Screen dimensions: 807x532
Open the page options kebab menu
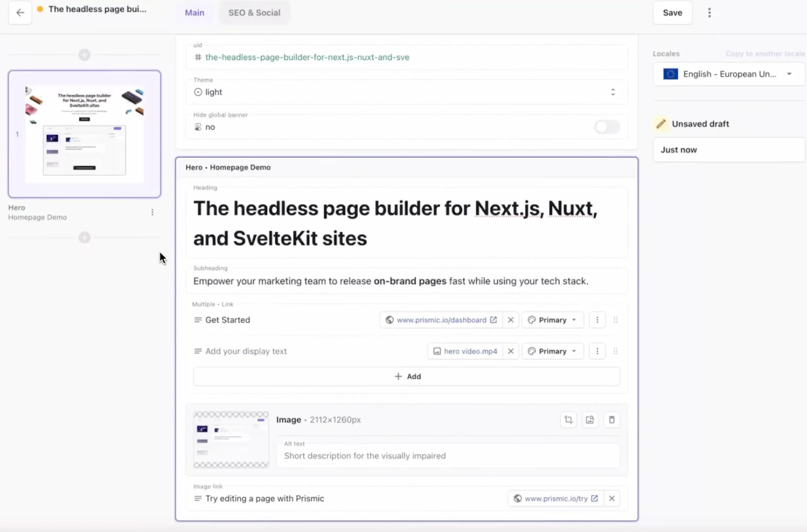pos(709,13)
